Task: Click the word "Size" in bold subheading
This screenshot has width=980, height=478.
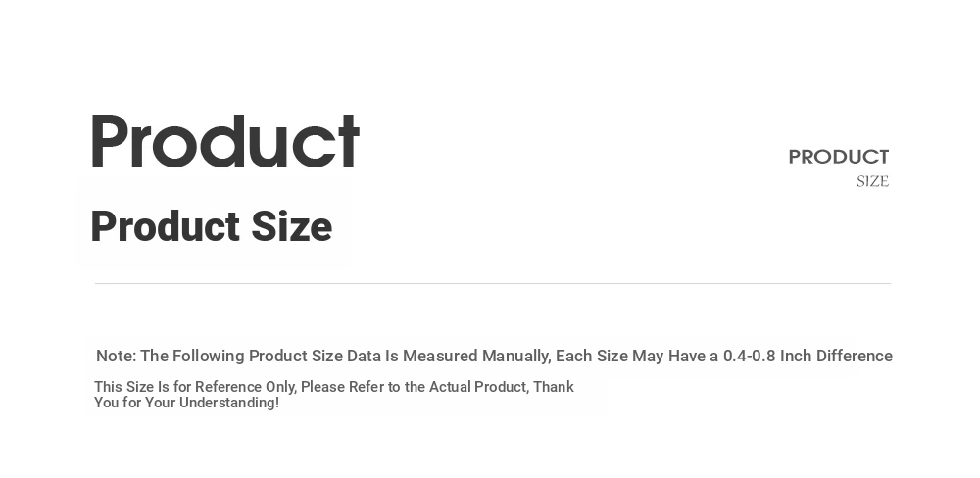Action: (x=292, y=226)
